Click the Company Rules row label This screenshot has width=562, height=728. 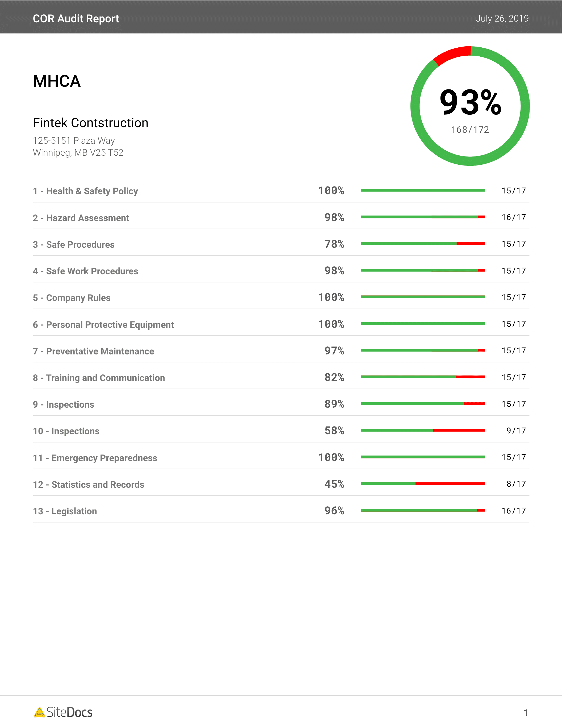click(x=72, y=298)
